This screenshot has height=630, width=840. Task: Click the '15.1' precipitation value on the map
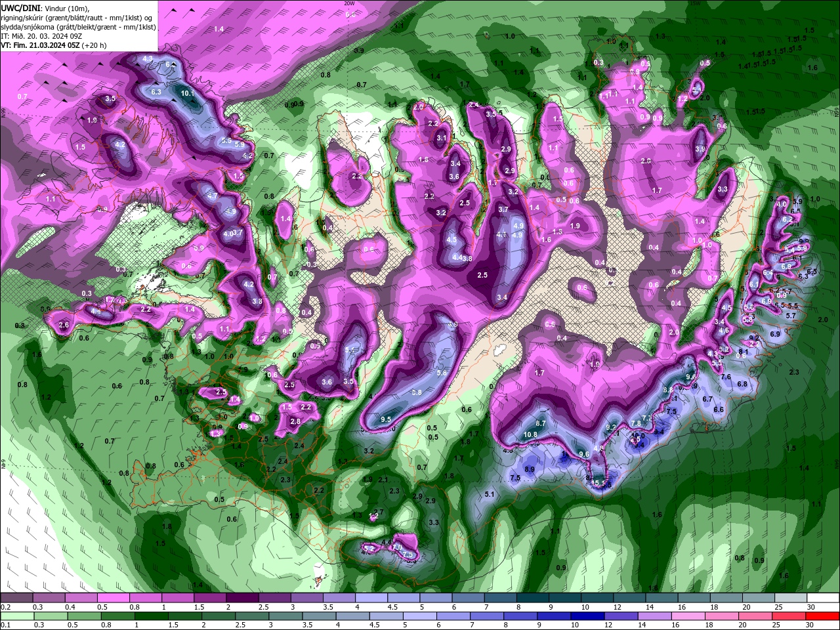click(598, 483)
